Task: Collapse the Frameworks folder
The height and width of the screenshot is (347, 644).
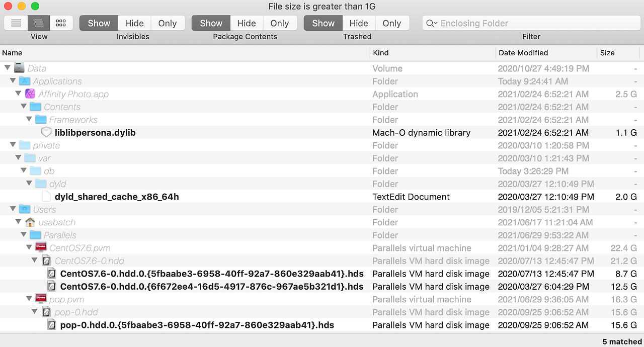Action: (x=29, y=120)
